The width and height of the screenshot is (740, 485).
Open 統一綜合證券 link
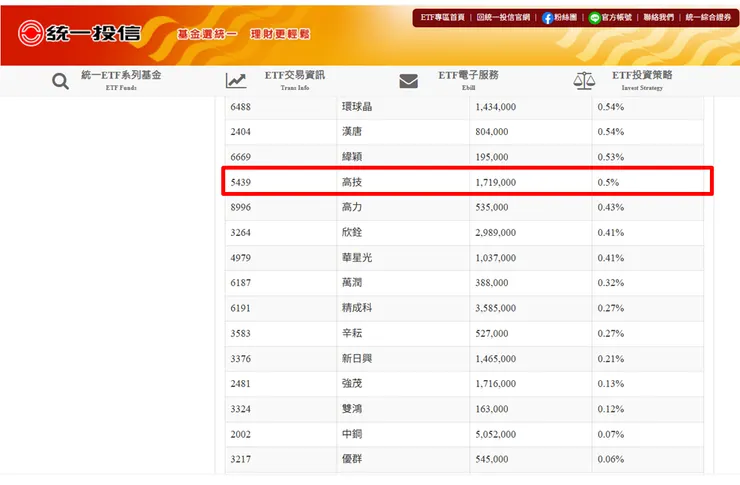708,17
